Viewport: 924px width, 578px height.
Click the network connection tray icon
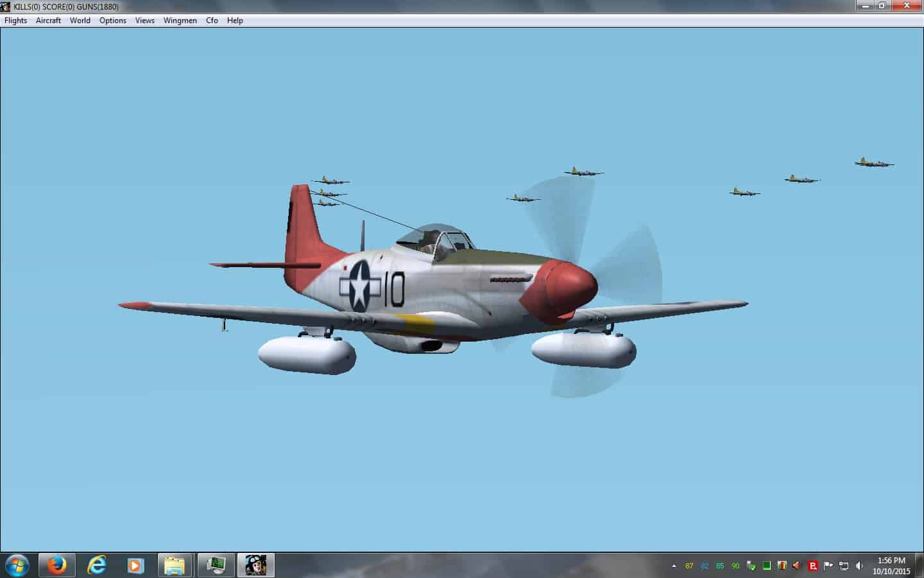click(844, 566)
